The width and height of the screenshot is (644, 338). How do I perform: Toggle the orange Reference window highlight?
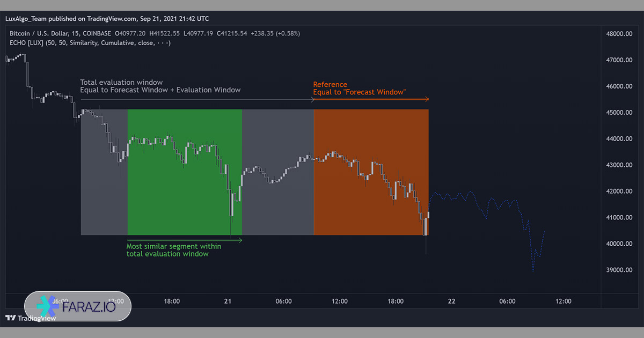370,172
